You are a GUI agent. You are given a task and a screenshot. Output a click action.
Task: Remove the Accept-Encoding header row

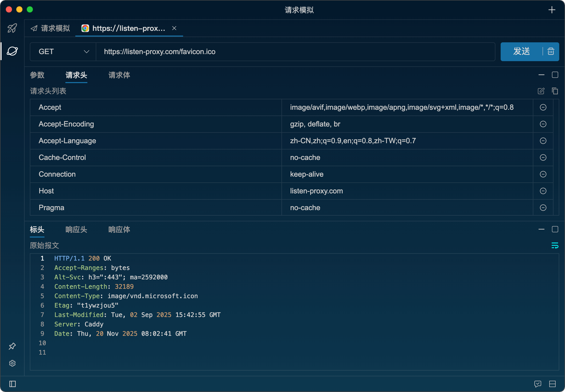[543, 124]
